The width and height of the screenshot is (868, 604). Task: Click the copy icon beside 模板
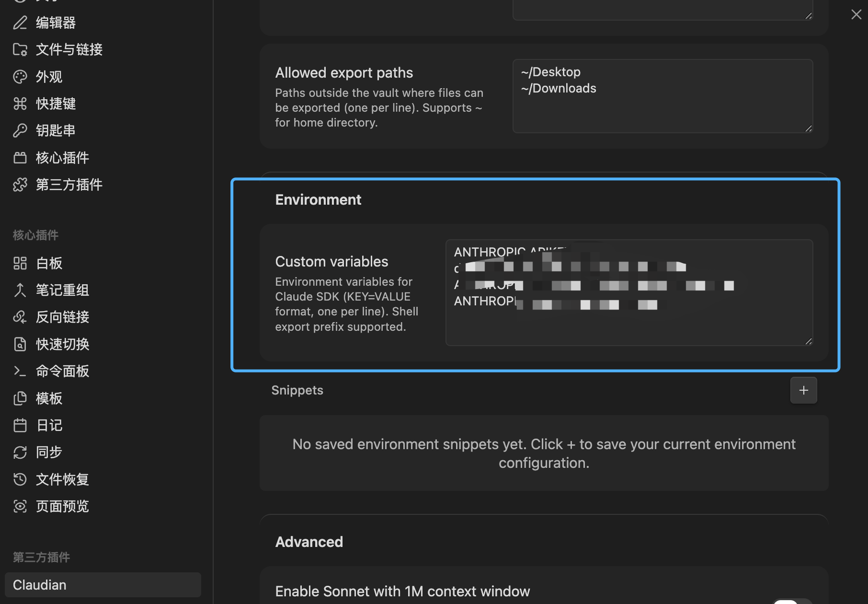[20, 398]
